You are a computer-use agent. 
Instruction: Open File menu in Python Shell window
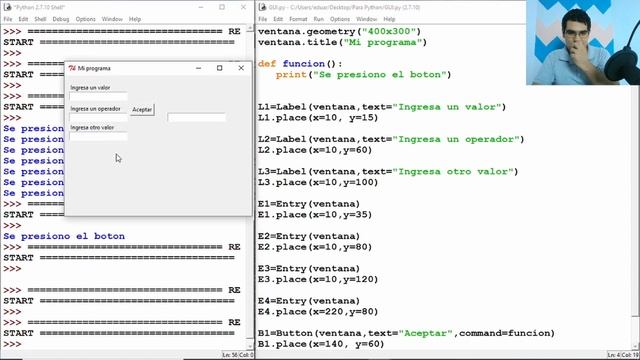click(8, 19)
